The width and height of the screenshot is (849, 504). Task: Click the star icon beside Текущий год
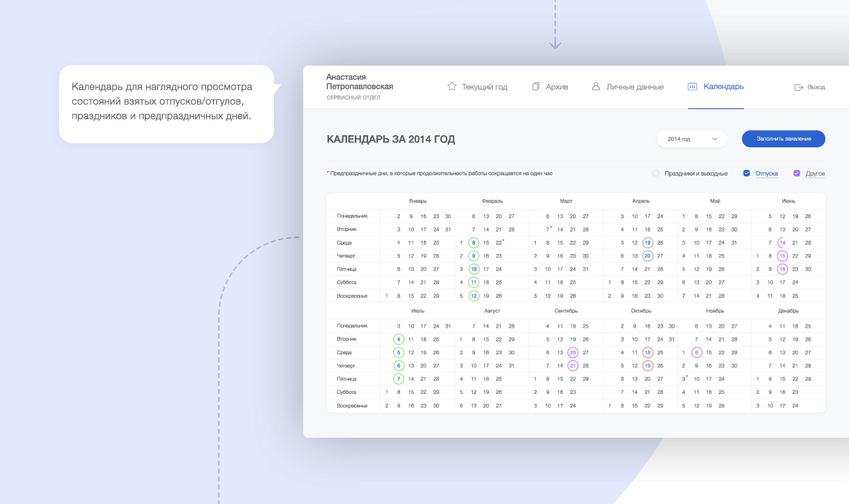[x=452, y=86]
